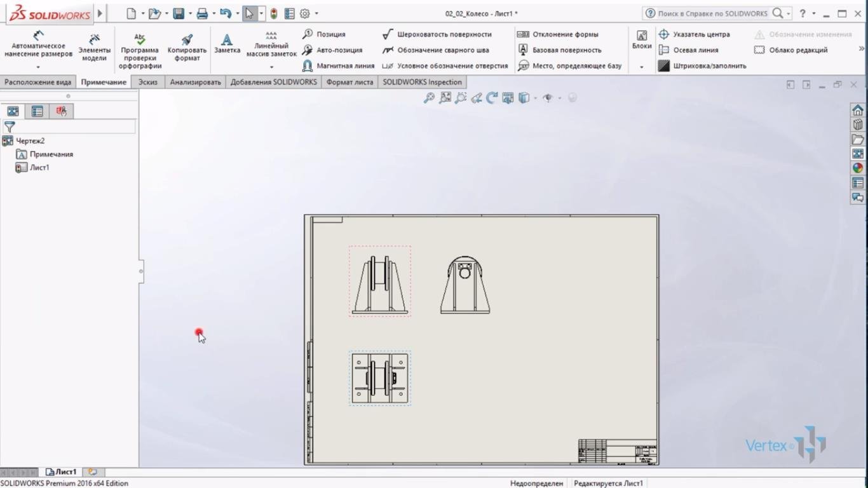Image resolution: width=868 pixels, height=488 pixels.
Task: Open the File Properties list icon
Action: tap(290, 13)
